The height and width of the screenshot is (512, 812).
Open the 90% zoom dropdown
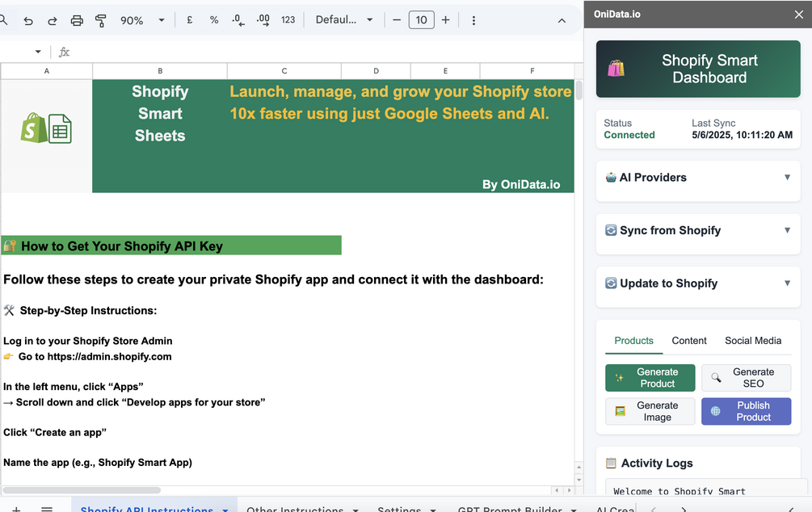tap(142, 20)
